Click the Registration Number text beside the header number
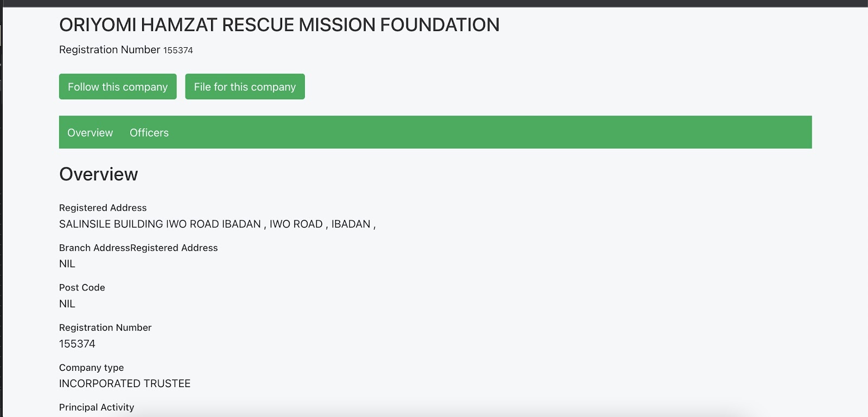The height and width of the screenshot is (417, 868). pos(110,50)
